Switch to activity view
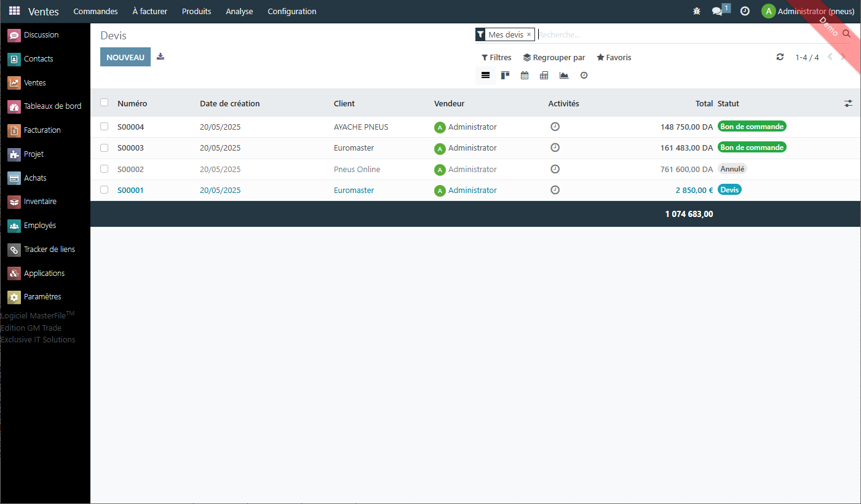 pyautogui.click(x=584, y=76)
